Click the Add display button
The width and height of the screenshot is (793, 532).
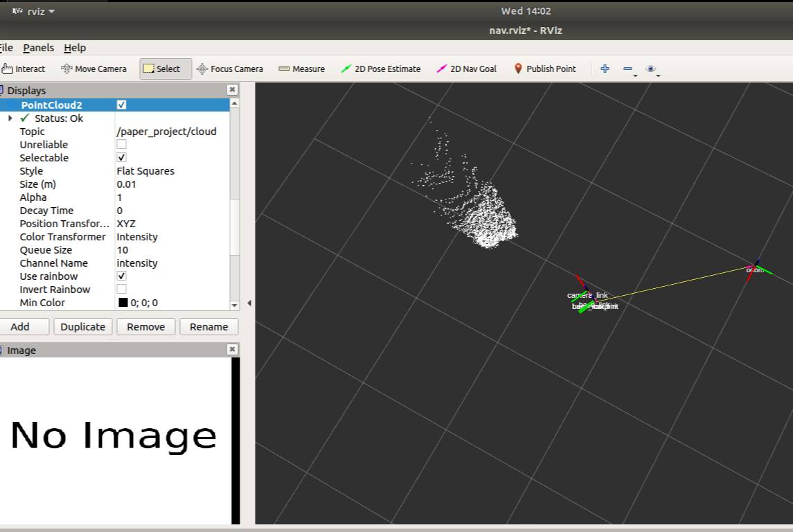21,327
